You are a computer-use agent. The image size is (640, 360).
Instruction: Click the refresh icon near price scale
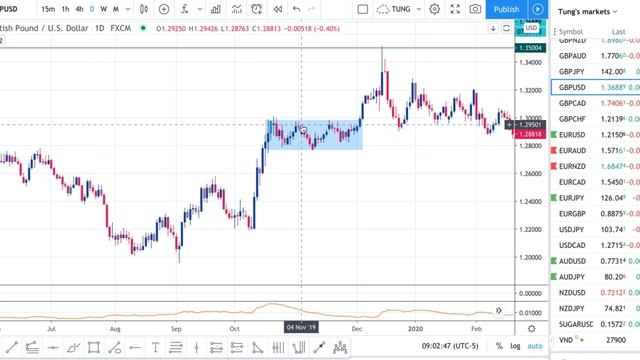(506, 28)
